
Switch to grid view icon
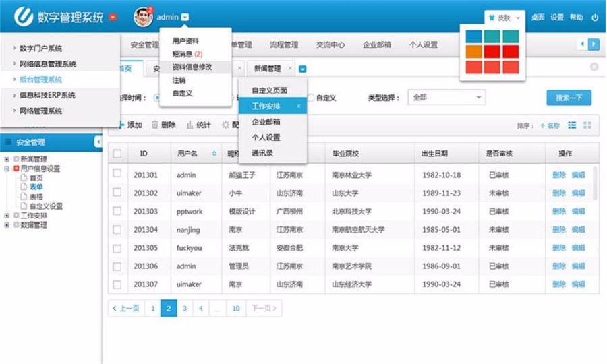point(587,125)
